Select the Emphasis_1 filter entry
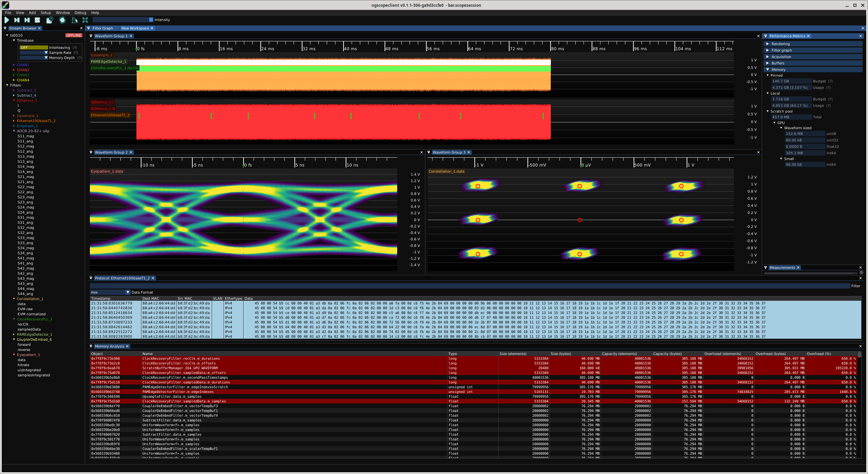The width and height of the screenshot is (868, 474). pos(27,126)
